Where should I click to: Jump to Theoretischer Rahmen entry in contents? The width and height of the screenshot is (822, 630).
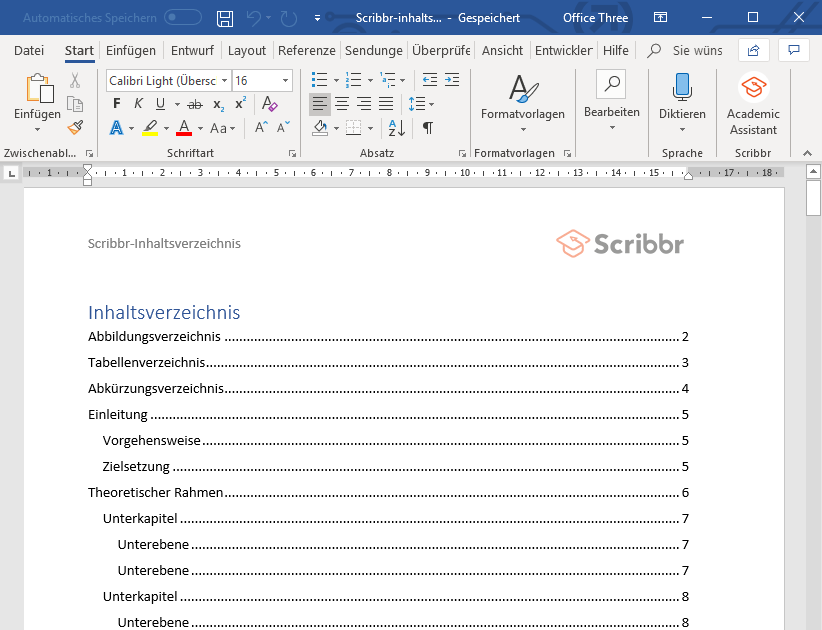pyautogui.click(x=155, y=492)
